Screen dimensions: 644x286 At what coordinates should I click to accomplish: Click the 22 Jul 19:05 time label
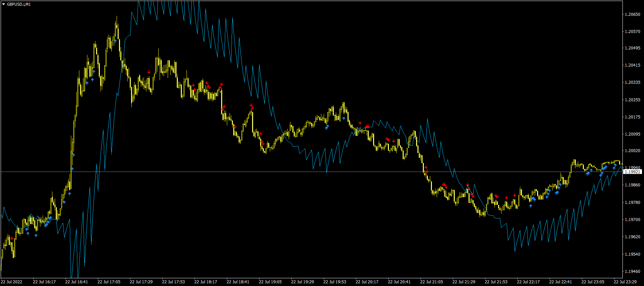coord(270,282)
